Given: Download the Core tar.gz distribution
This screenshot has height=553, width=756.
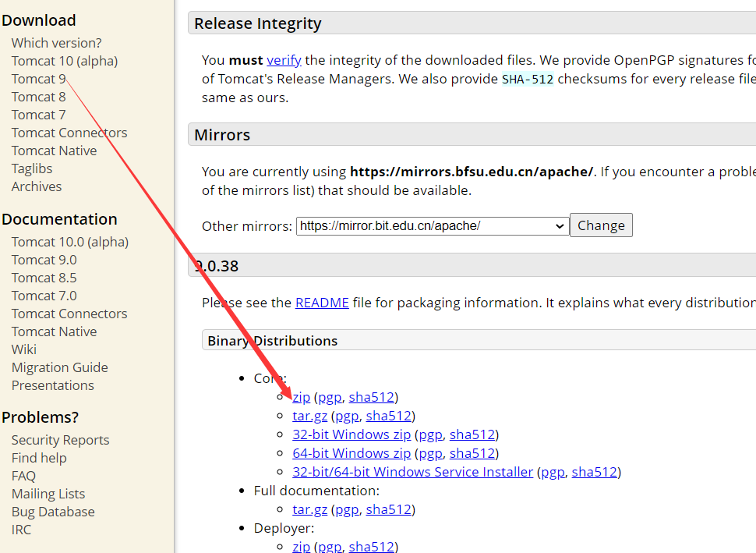Looking at the screenshot, I should [310, 416].
